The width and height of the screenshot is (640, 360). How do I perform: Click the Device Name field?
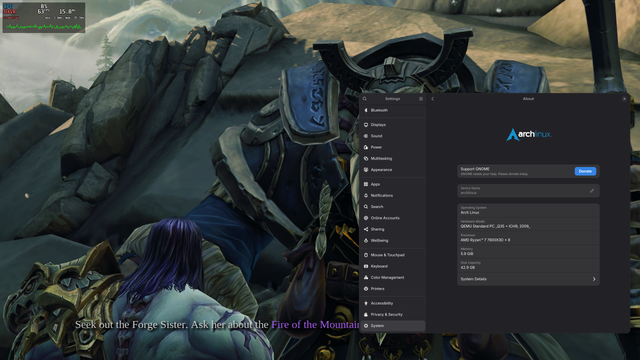coord(528,191)
